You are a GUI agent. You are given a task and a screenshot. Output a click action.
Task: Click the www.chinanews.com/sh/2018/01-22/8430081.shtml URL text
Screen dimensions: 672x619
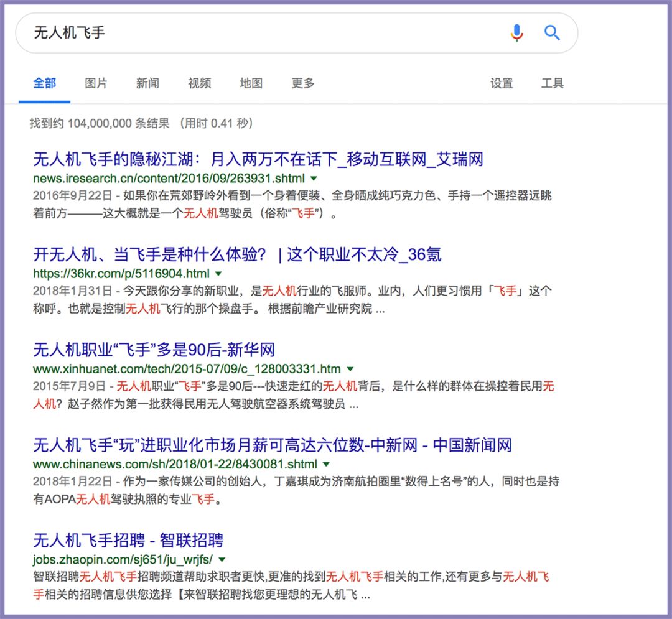point(175,464)
